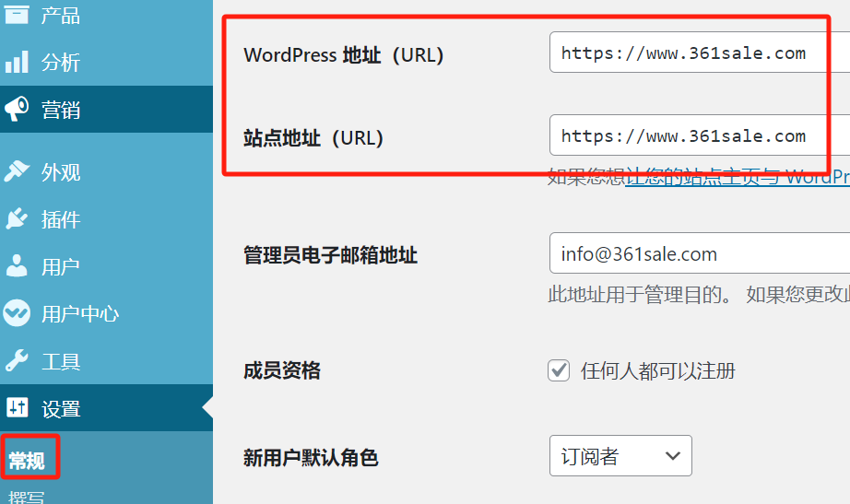Select the 设置 menu item
This screenshot has width=850, height=504.
pos(106,408)
